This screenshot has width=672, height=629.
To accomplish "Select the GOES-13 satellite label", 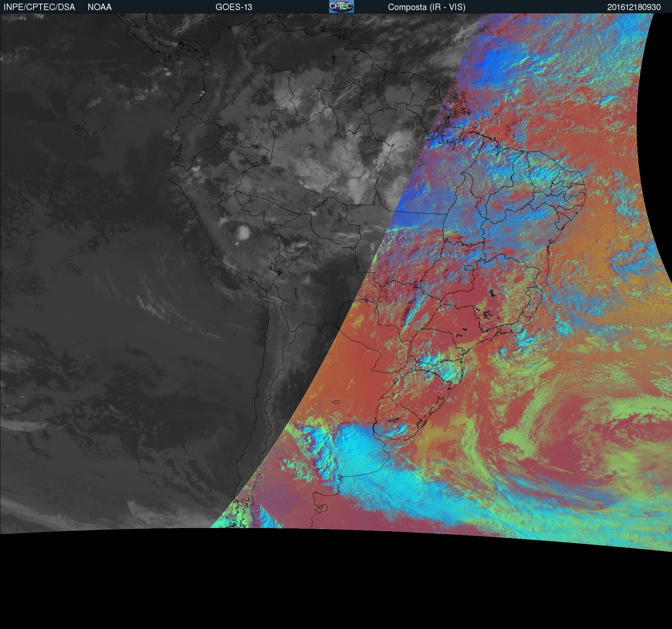I will (234, 7).
